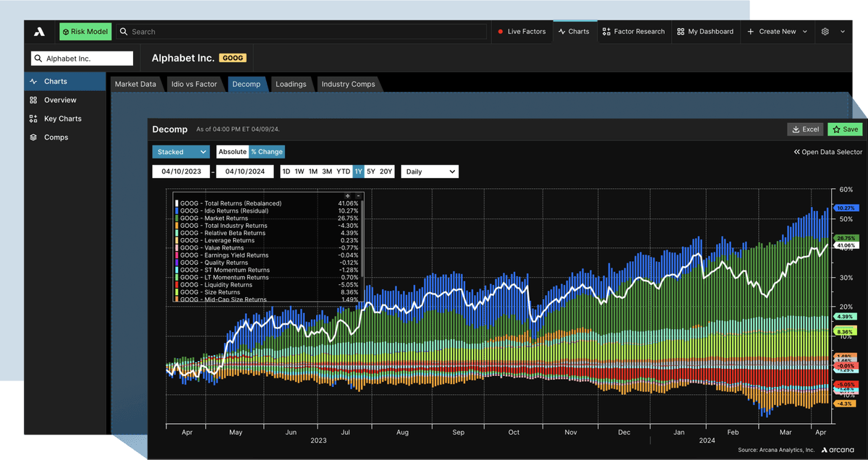Viewport: 868px width, 460px height.
Task: Click the green Save button
Action: (x=845, y=129)
